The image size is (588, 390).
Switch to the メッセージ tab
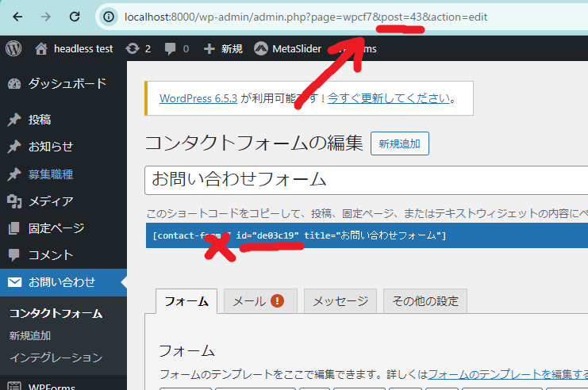coord(340,301)
